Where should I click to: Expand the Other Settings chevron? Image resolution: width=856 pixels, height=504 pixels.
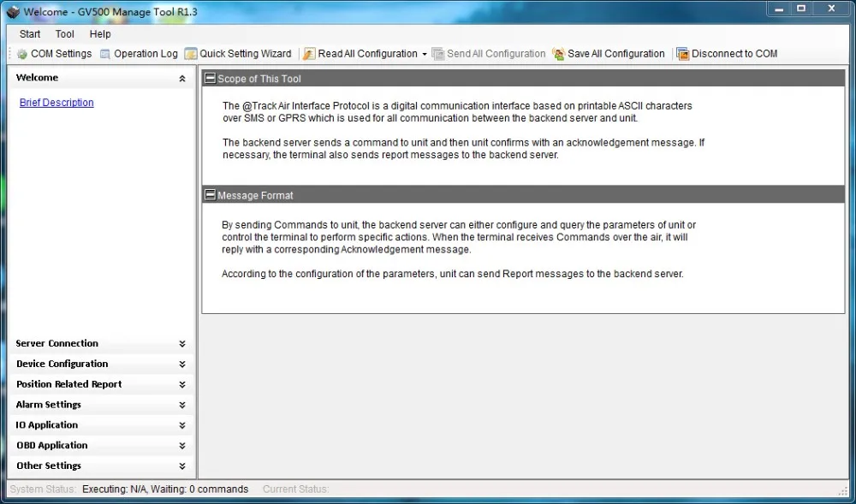181,466
